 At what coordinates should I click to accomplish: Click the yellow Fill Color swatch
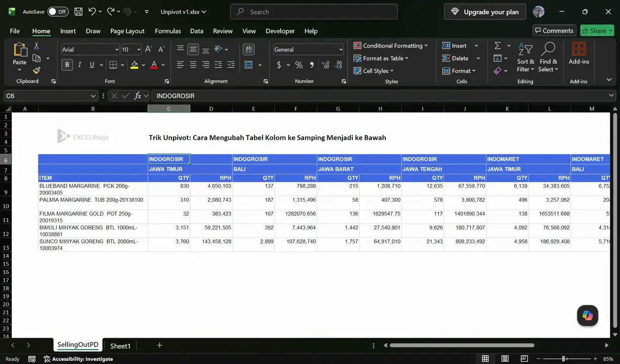point(134,65)
